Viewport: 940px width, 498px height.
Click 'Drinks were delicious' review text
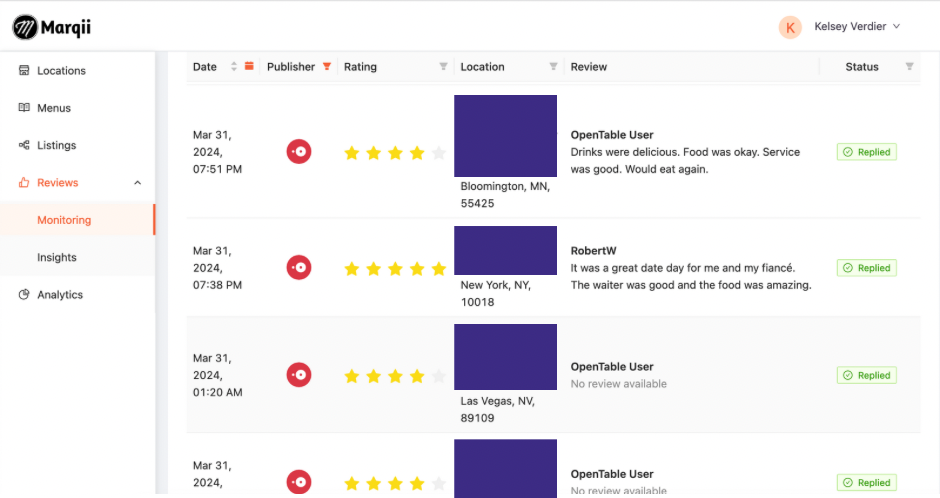point(685,160)
